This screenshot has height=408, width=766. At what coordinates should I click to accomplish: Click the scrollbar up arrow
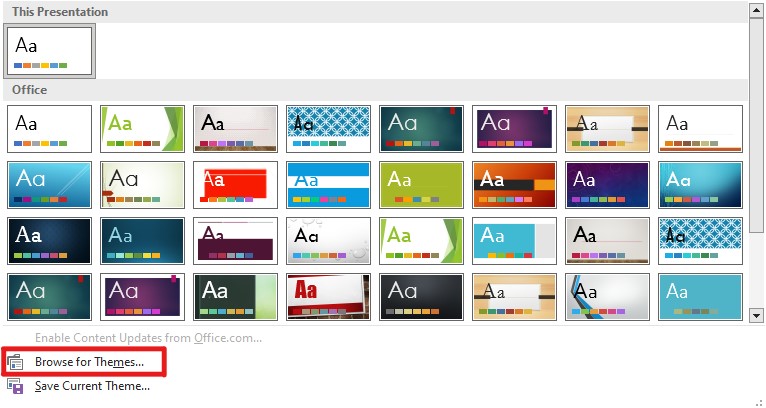(756, 10)
